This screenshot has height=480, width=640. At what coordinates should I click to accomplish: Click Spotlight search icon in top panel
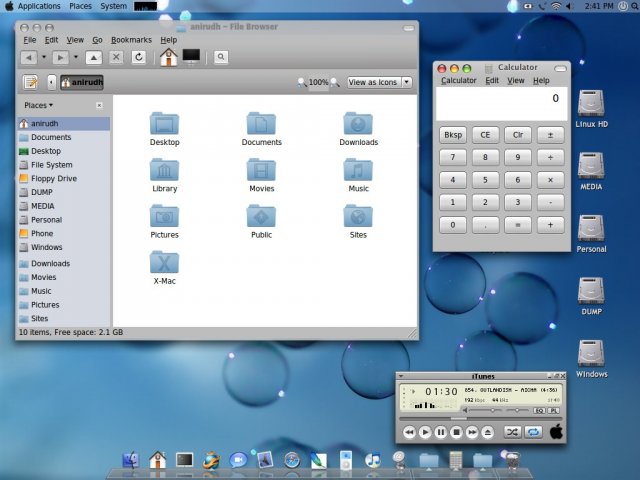click(x=634, y=6)
